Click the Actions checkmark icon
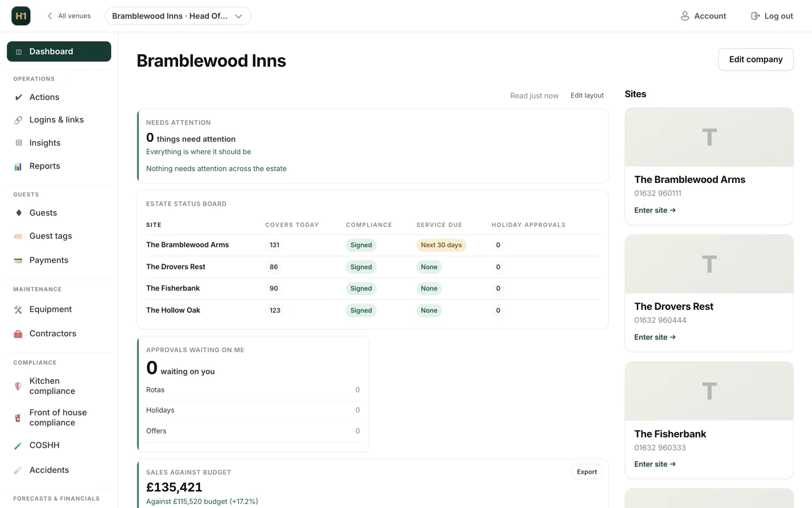Viewport: 812px width, 508px height. point(19,97)
